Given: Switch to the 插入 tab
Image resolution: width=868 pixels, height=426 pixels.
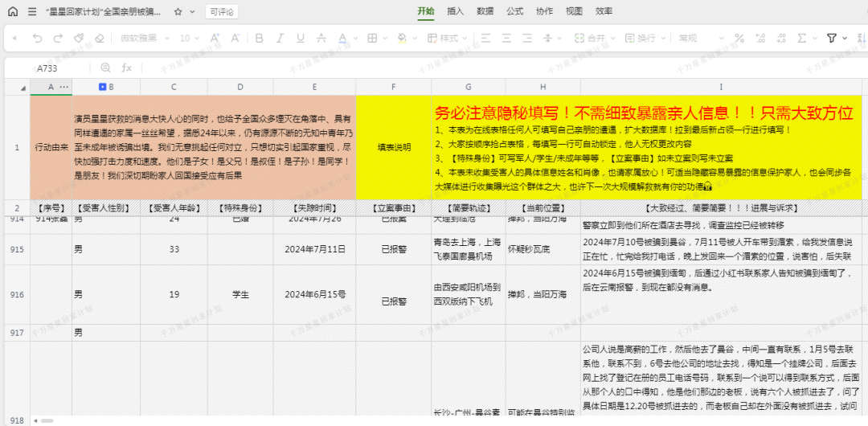Looking at the screenshot, I should pos(455,11).
